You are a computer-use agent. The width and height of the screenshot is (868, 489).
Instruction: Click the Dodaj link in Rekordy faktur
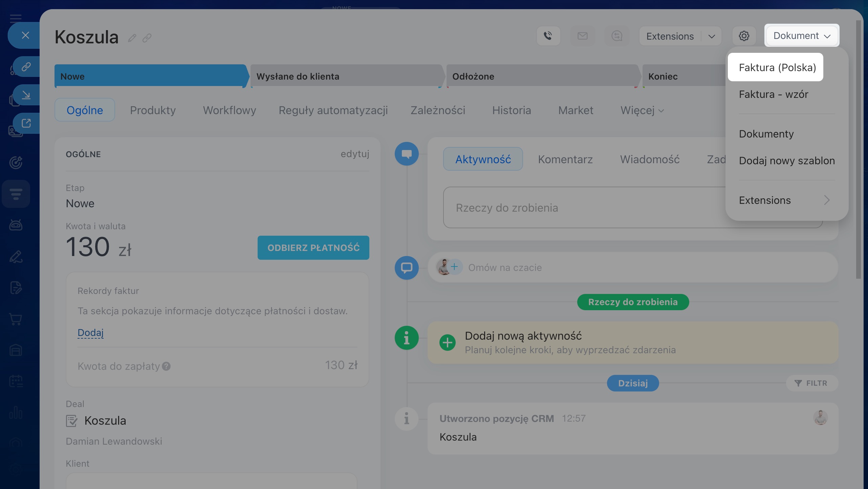90,333
